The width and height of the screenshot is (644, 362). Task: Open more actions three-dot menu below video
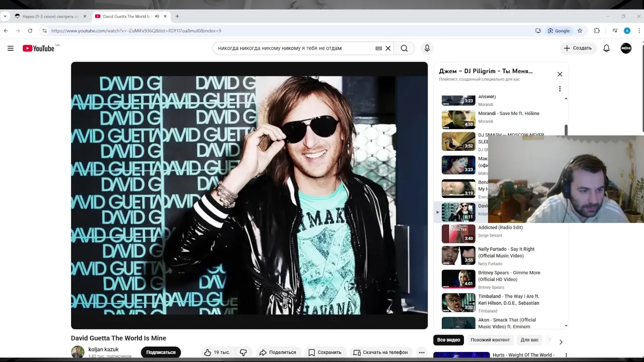click(422, 352)
